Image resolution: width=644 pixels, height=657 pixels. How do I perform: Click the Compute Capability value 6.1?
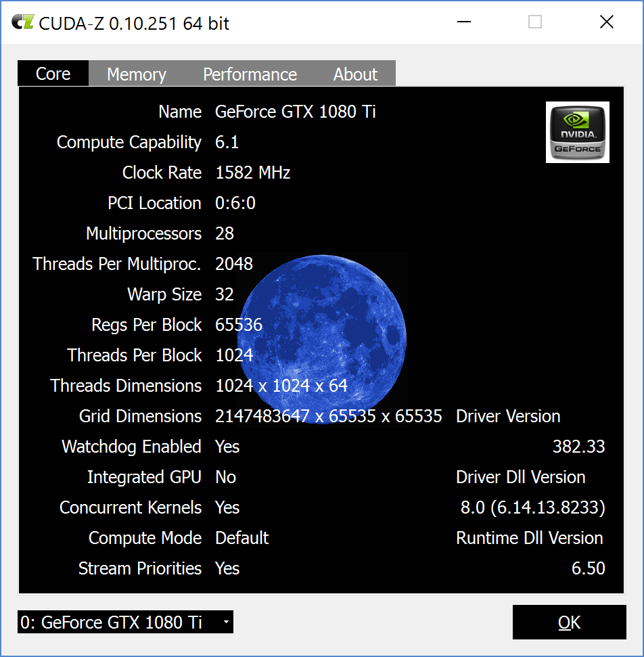click(227, 143)
